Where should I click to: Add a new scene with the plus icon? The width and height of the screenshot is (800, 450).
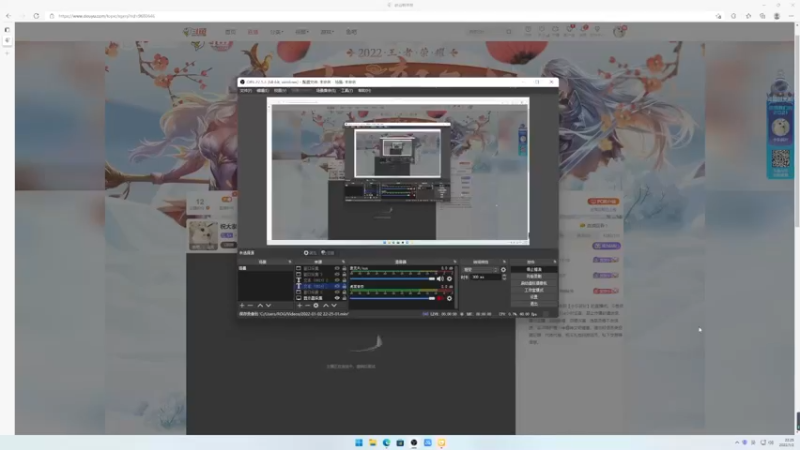242,306
